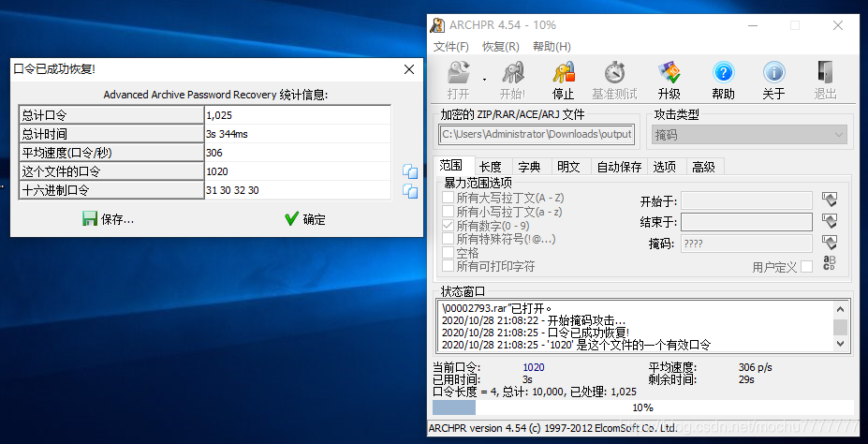Switch to the 长度 tab
This screenshot has width=868, height=444.
(490, 167)
